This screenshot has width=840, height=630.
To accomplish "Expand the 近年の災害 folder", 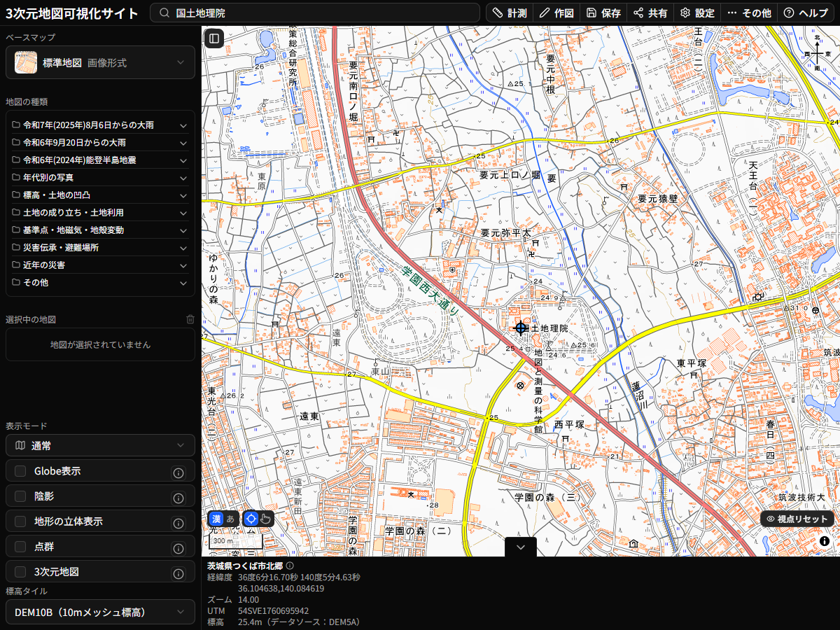I will 100,265.
